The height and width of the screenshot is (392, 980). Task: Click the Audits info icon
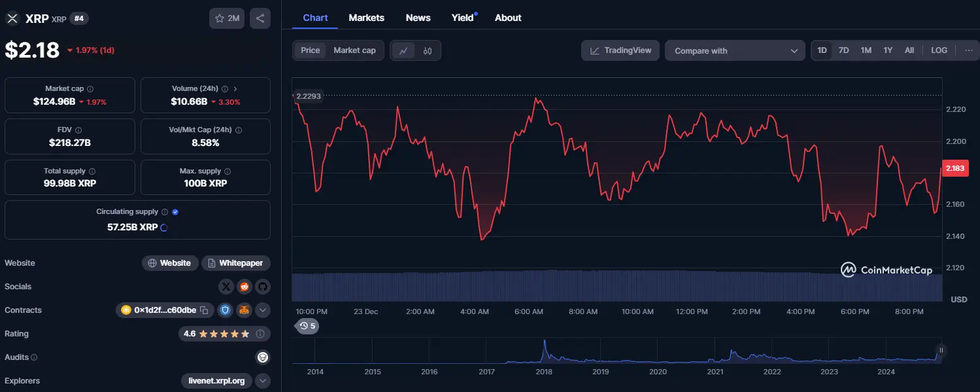click(34, 357)
